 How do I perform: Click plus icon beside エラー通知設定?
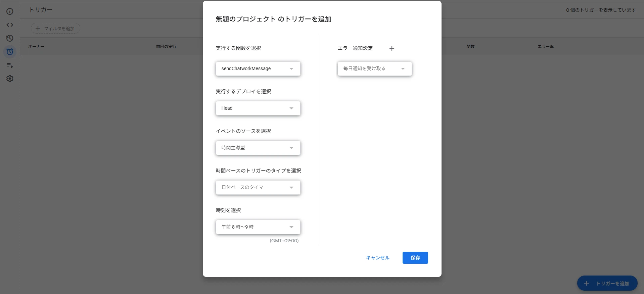click(392, 48)
